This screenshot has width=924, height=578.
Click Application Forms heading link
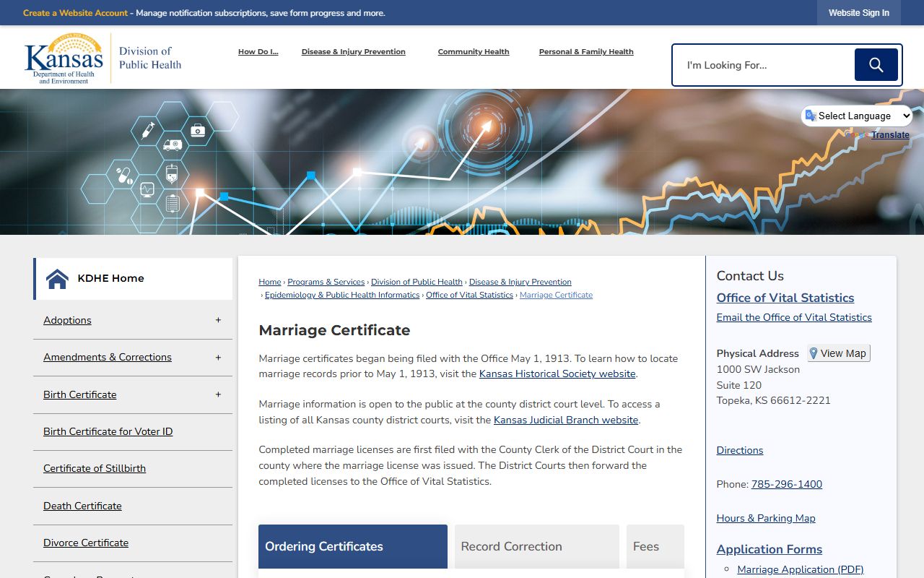tap(770, 549)
